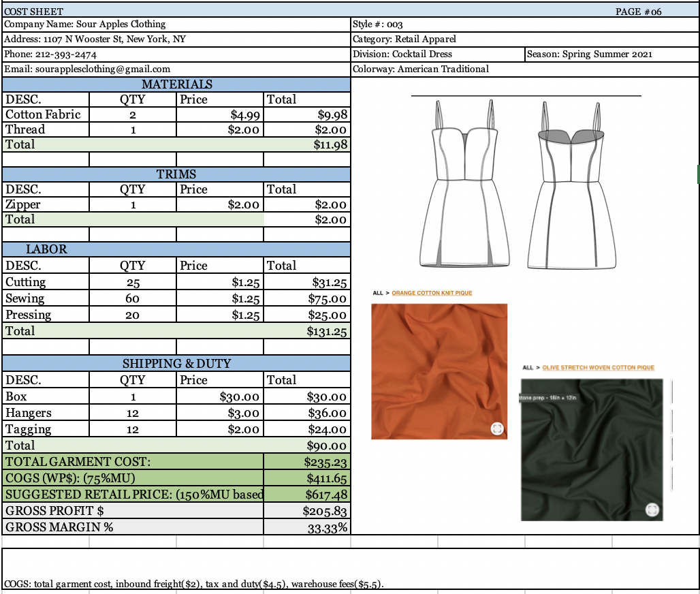Screen dimensions: 700x594
Task: Select the Sewing quantity 60 cell
Action: click(x=133, y=298)
